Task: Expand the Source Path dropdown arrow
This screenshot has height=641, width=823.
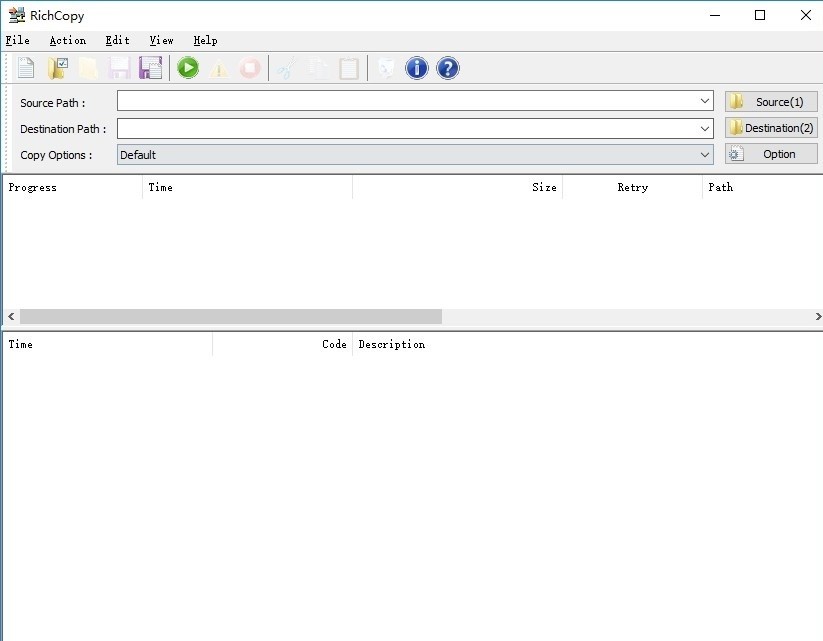Action: coord(704,101)
